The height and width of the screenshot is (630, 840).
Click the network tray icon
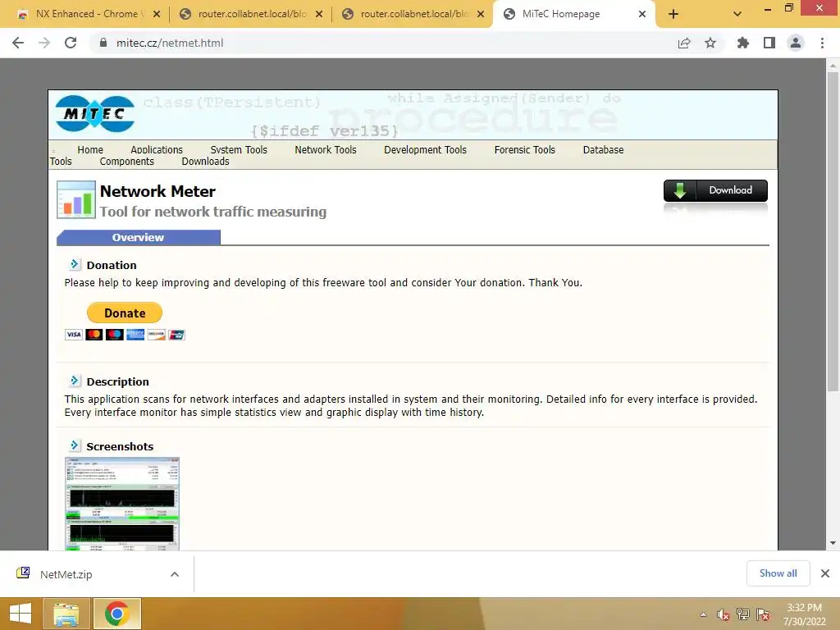pos(743,614)
